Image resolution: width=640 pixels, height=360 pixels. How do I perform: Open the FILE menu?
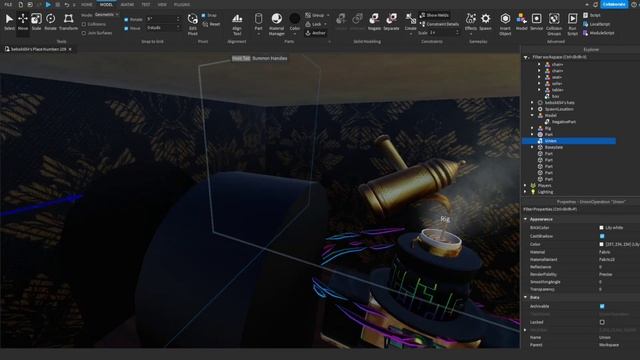click(x=8, y=4)
